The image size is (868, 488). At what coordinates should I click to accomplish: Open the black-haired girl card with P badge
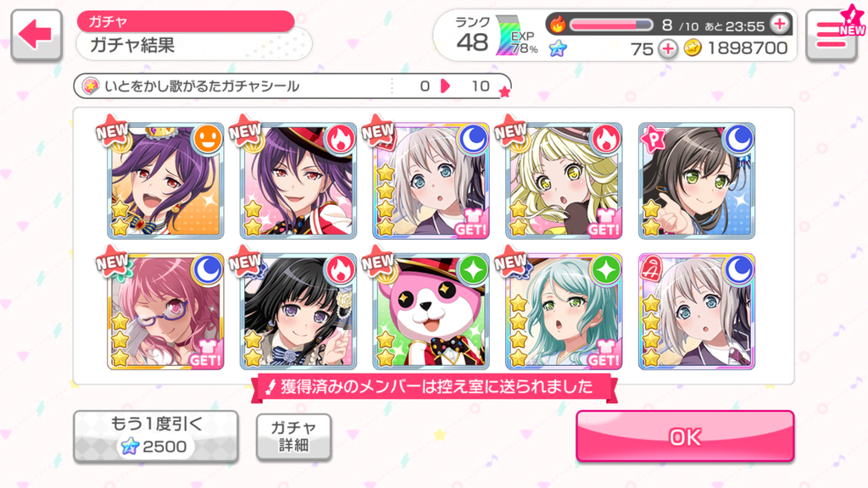click(697, 181)
